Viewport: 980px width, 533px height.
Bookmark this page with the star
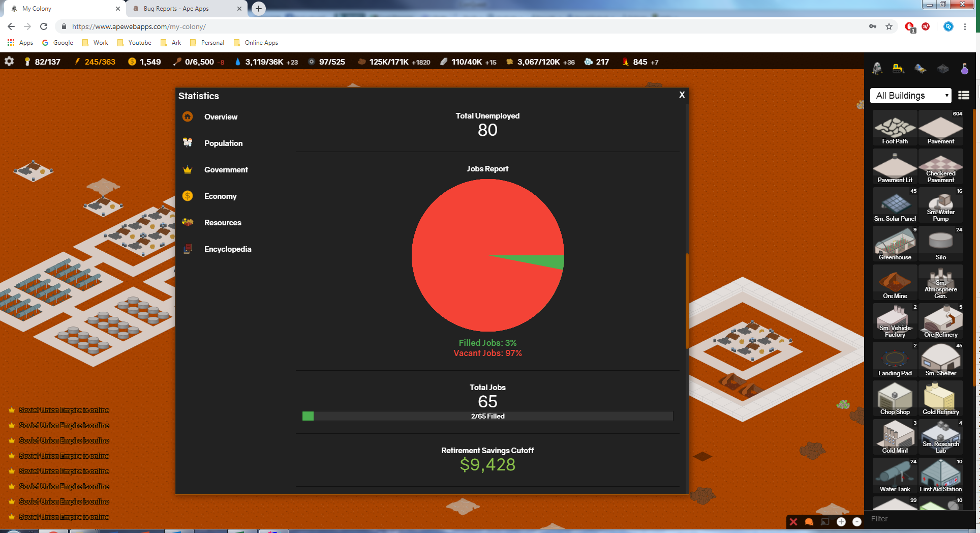pos(889,26)
